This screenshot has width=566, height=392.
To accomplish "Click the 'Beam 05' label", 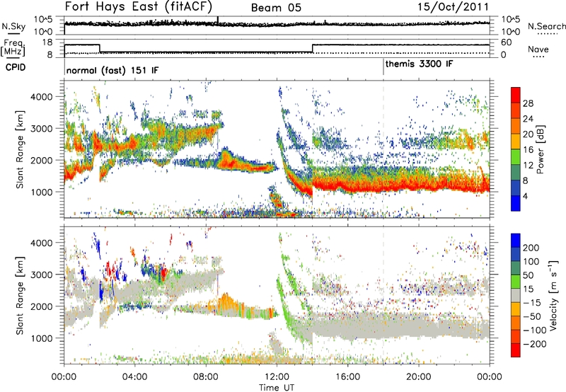I will 276,8.
